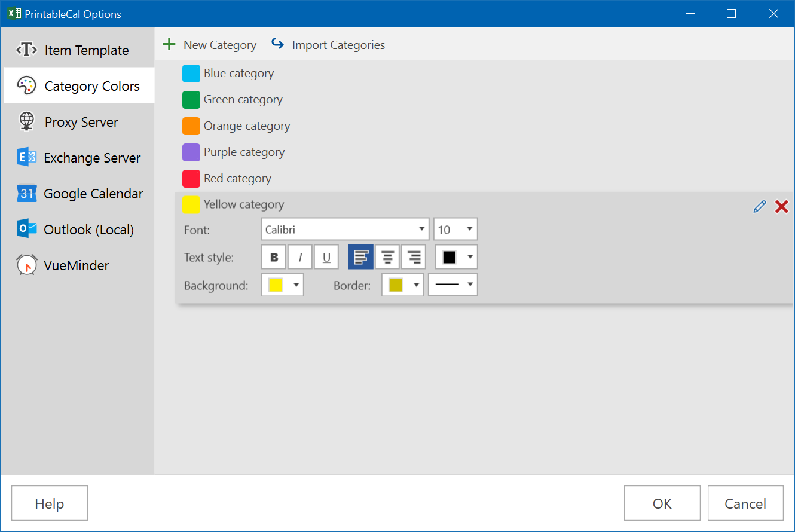Switch to Category Colors tab

coord(79,85)
